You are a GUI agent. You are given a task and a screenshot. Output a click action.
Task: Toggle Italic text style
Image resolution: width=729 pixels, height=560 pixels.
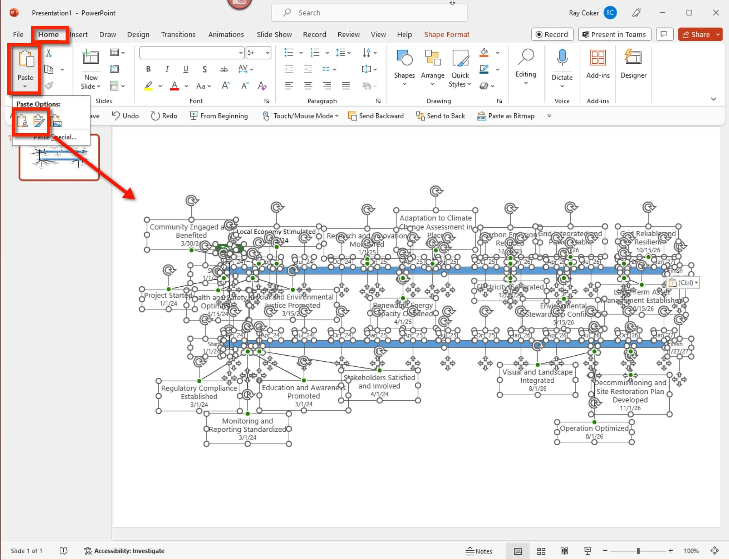point(167,69)
